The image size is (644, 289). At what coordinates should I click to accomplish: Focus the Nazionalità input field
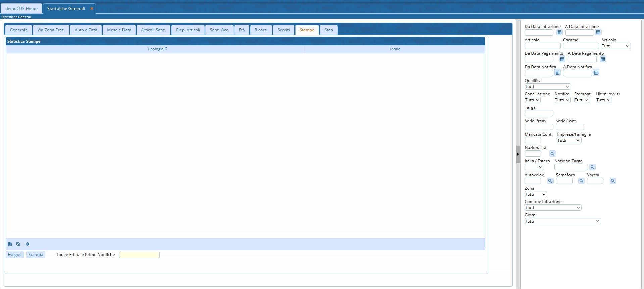tap(533, 154)
